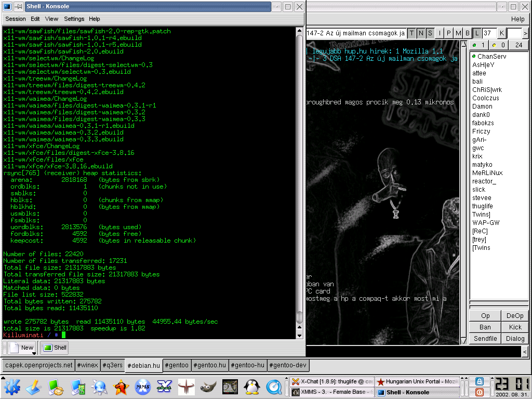Select user MeRLiNux in the nick list
532x399 pixels.
487,172
